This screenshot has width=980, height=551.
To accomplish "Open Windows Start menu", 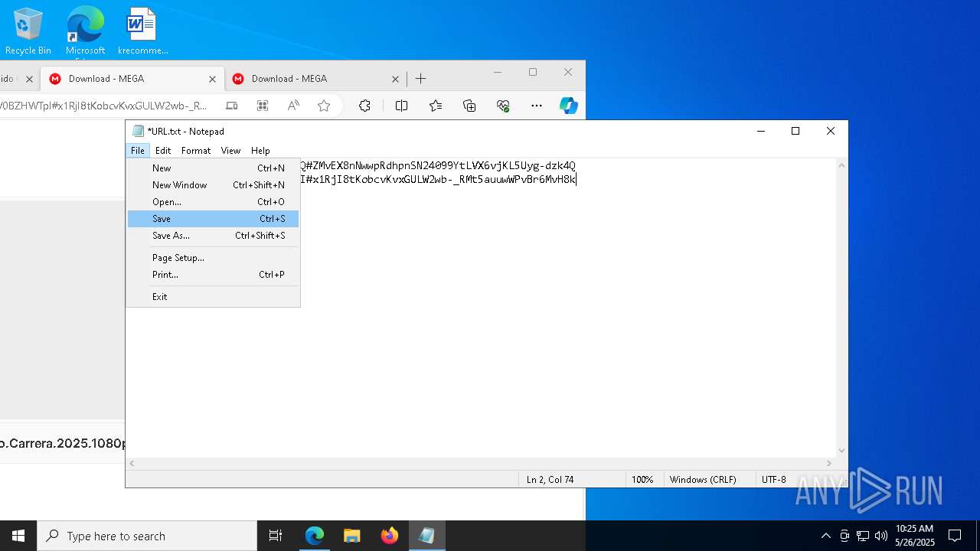I will [18, 536].
